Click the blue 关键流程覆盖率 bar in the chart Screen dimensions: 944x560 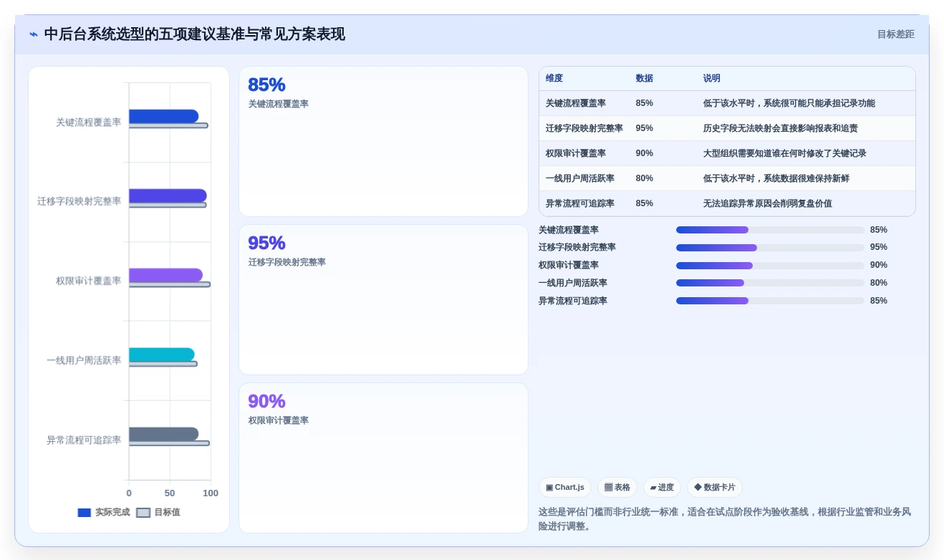tap(163, 116)
